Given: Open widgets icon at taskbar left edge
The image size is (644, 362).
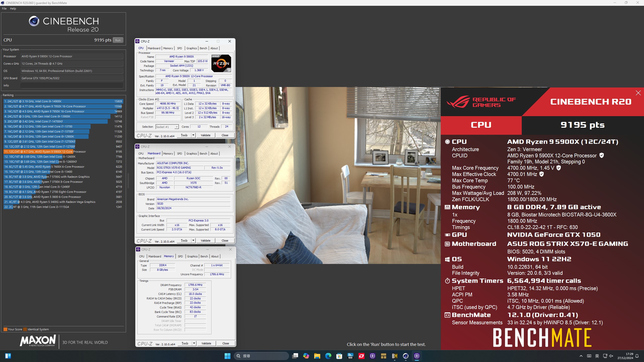Looking at the screenshot, I should [8, 356].
